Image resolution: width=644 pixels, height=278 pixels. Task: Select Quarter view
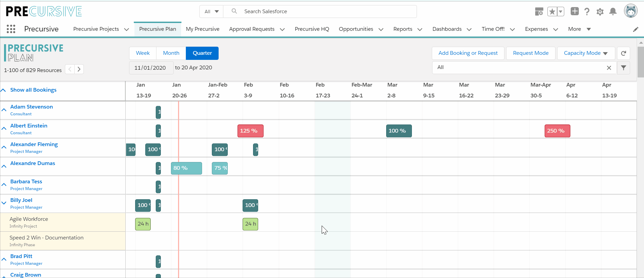202,53
